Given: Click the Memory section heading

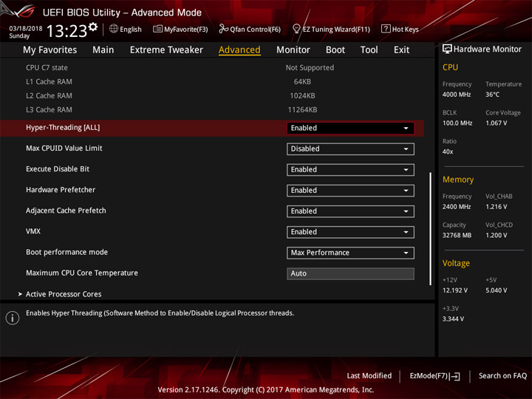Looking at the screenshot, I should [458, 180].
